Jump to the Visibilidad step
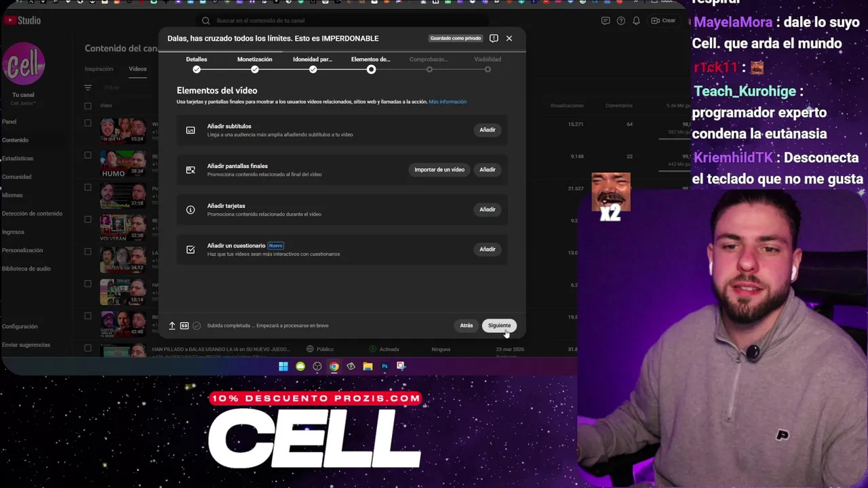The image size is (868, 488). click(488, 64)
